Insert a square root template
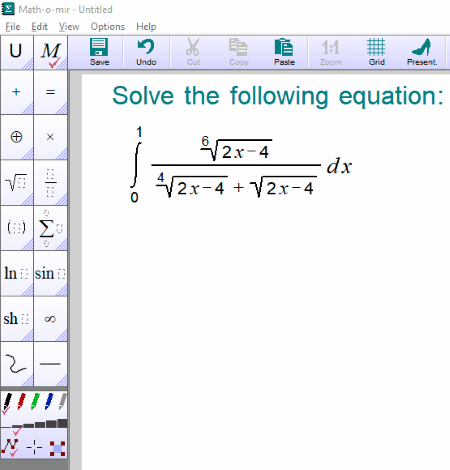 pos(17,182)
